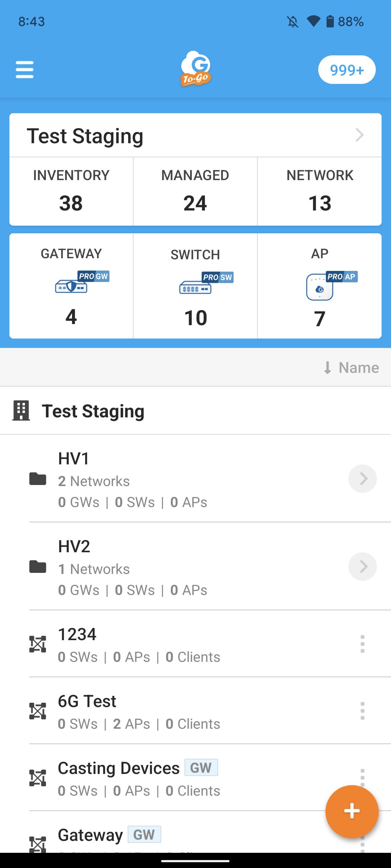Screen dimensions: 391x868
Task: Tap the building icon beside Test Staging
Action: coord(21,411)
